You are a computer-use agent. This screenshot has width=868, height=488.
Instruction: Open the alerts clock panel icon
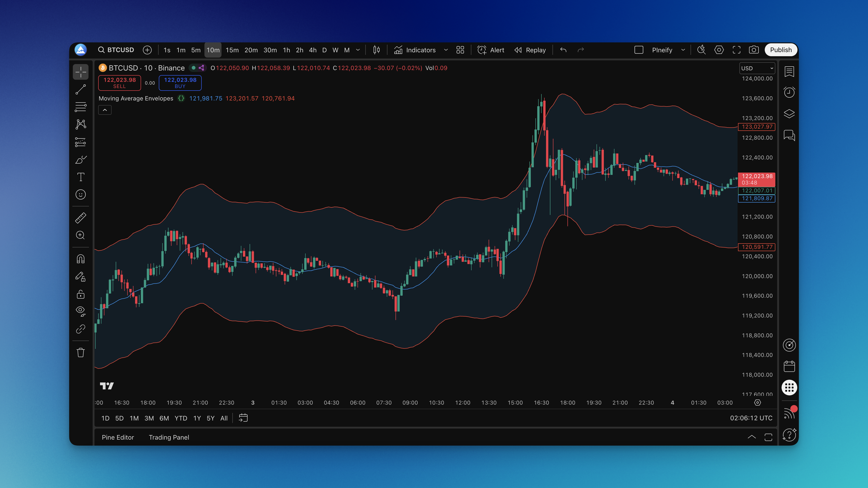[789, 92]
